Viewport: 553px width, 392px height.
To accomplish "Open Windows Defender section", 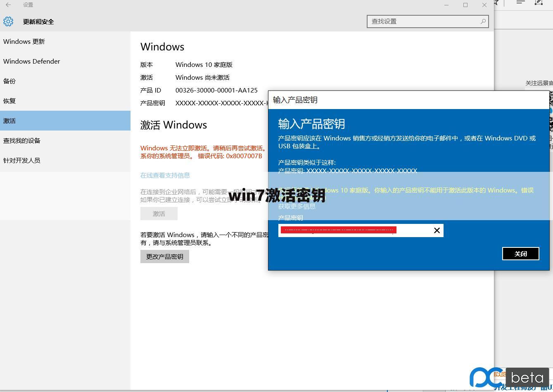I will tap(65, 61).
